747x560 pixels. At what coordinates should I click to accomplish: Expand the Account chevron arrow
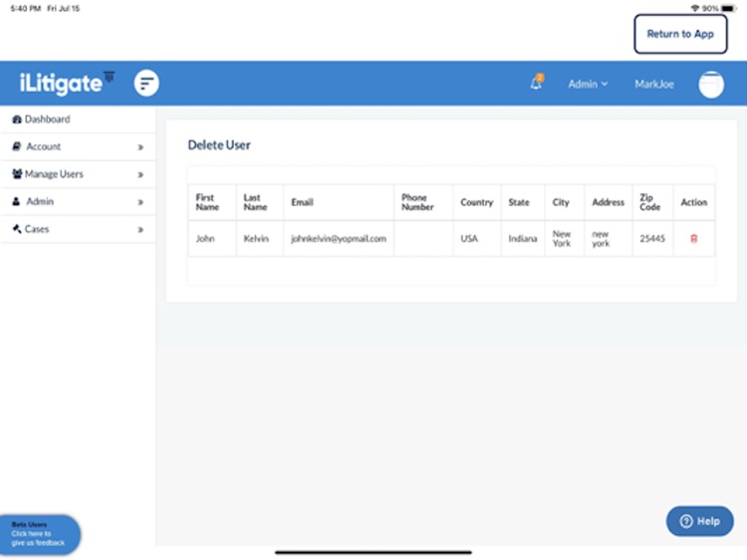point(140,147)
